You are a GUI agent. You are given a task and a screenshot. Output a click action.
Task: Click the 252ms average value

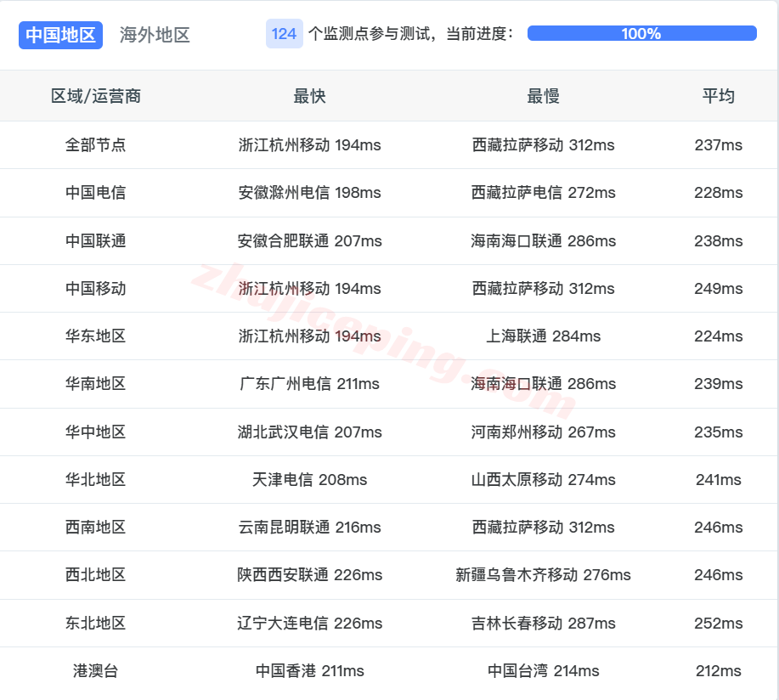(x=719, y=624)
